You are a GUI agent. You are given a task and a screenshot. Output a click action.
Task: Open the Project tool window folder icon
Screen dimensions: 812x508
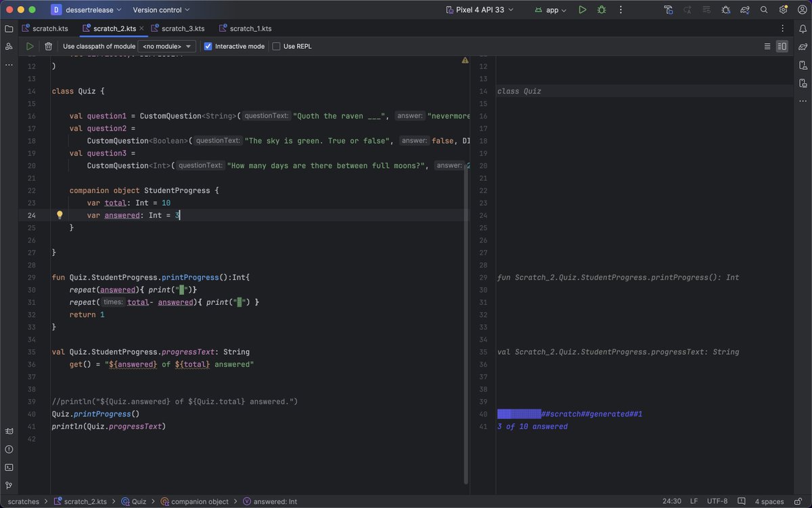pyautogui.click(x=9, y=29)
